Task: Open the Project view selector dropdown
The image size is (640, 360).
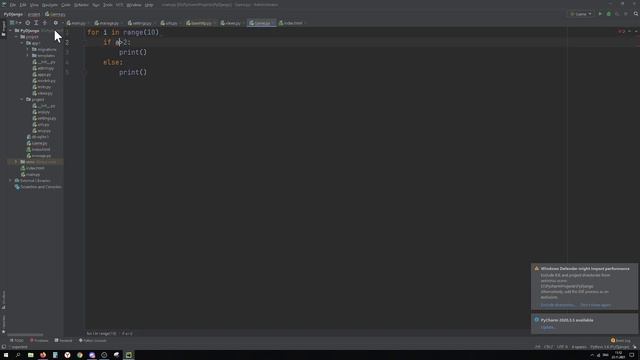Action: (x=15, y=23)
